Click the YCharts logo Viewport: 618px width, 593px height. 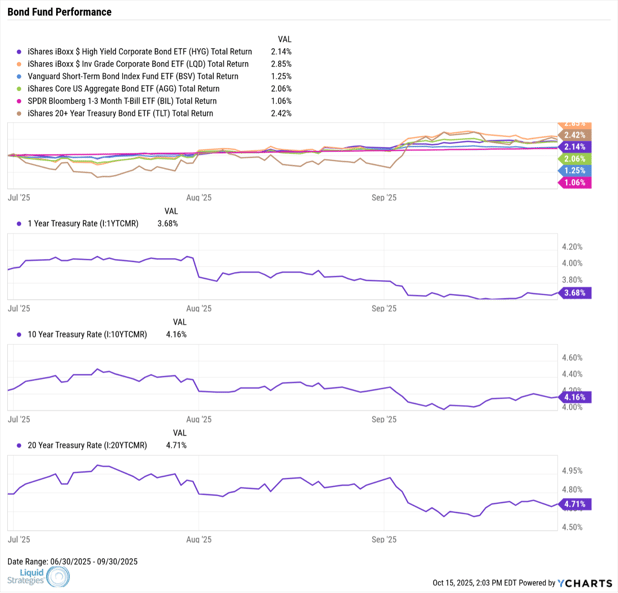tap(584, 582)
